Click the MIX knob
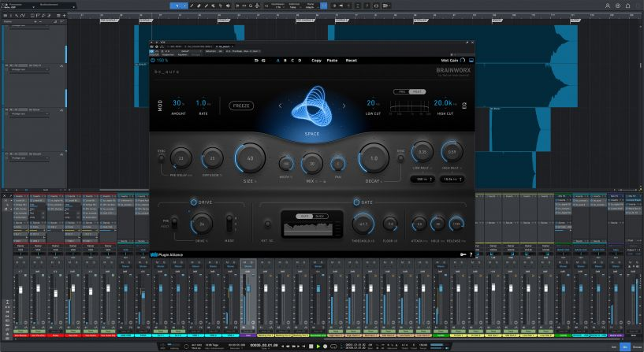Image resolution: width=644 pixels, height=352 pixels. pos(311,163)
